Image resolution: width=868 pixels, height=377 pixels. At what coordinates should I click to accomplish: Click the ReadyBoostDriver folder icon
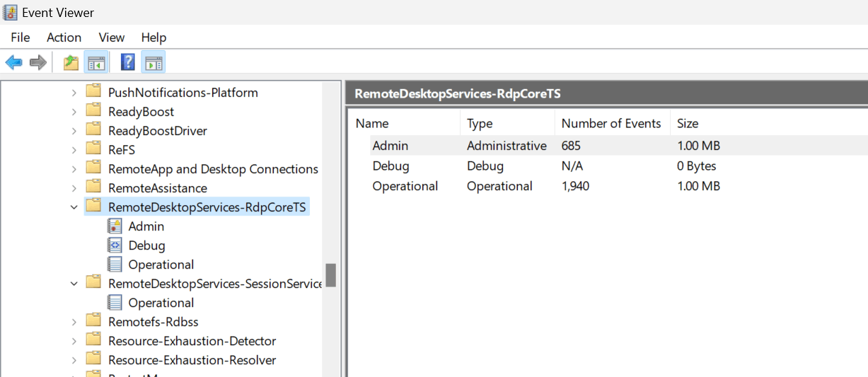93,130
